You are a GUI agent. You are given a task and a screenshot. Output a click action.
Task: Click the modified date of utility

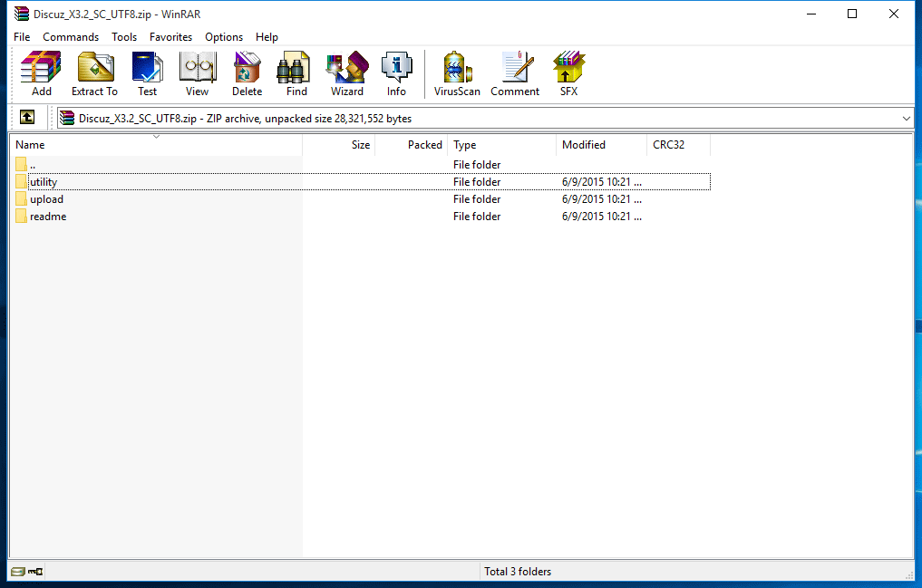602,181
